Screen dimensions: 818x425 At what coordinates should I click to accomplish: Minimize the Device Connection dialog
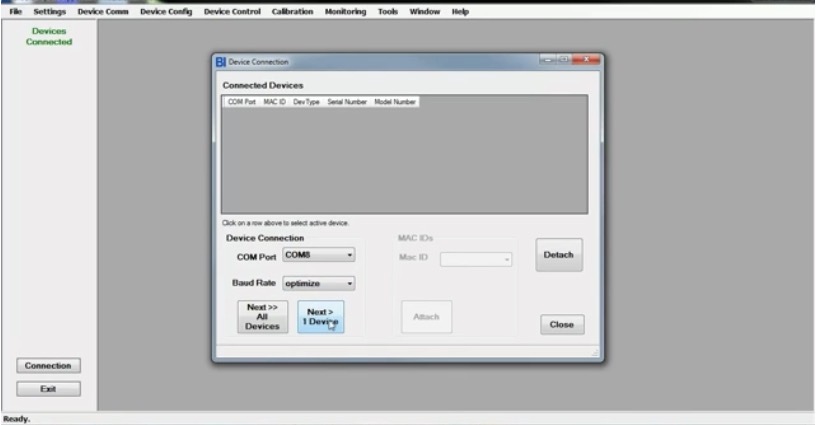pyautogui.click(x=548, y=59)
